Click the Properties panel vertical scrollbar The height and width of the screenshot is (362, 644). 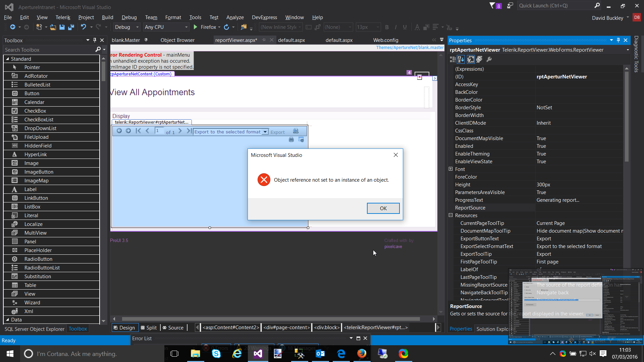point(626,117)
